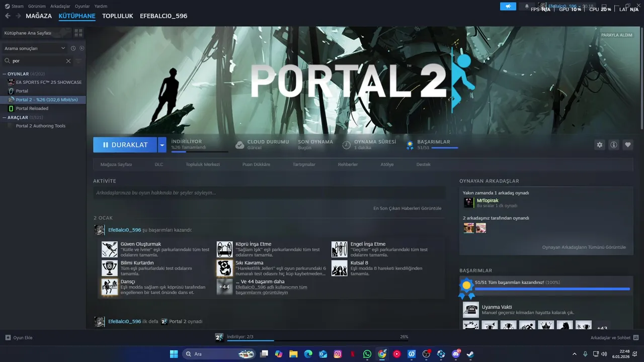Open Destek support link
644x362 pixels.
[423, 164]
